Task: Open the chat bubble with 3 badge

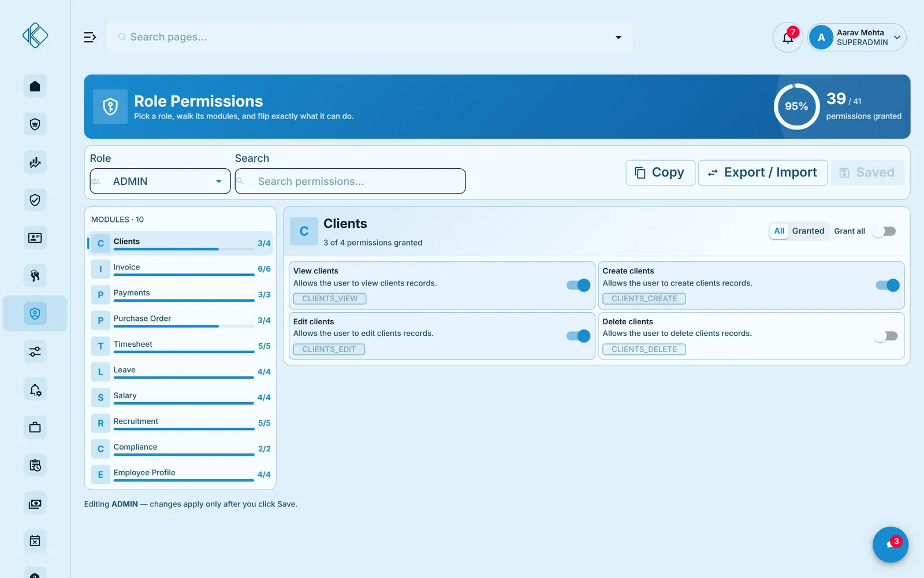Action: (x=890, y=544)
